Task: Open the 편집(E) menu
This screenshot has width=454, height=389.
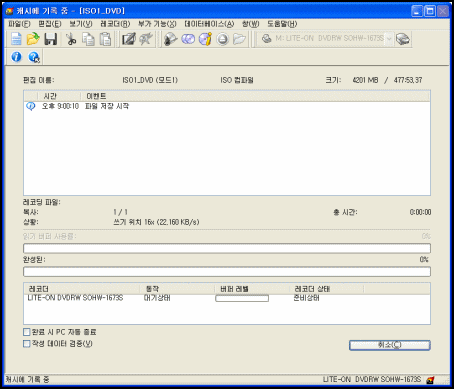Action: click(50, 24)
